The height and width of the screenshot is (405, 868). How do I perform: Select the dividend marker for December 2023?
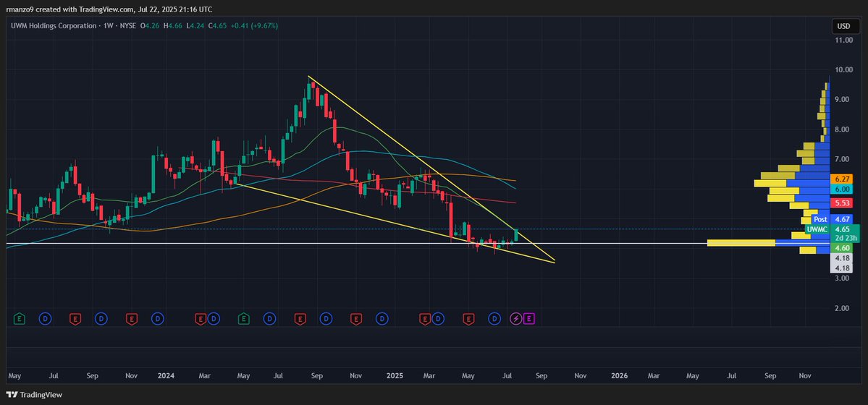coord(158,319)
